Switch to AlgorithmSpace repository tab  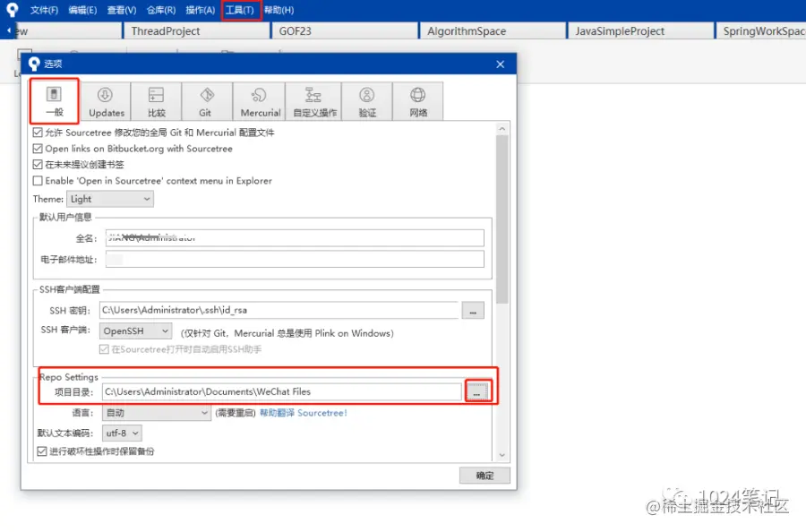[x=493, y=30]
